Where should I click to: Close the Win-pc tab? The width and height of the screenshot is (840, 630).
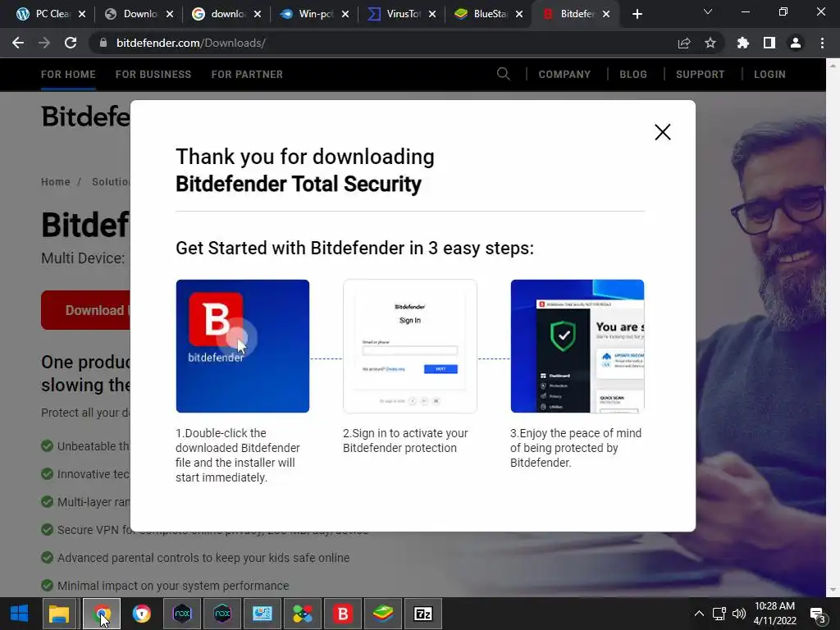coord(345,14)
